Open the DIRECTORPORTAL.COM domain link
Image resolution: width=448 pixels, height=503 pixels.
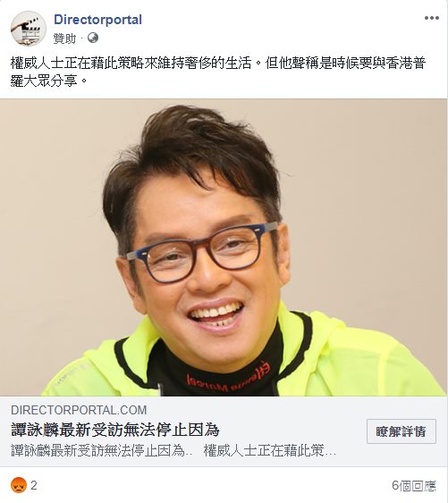pos(79,410)
